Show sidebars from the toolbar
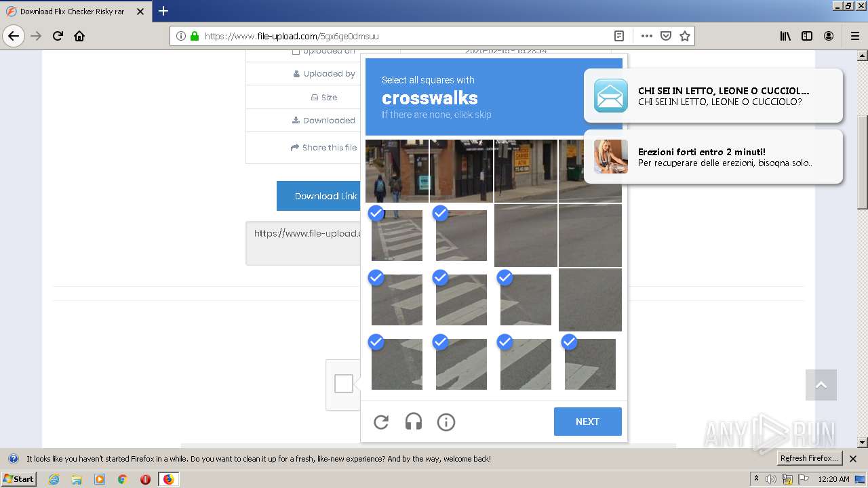 [x=807, y=36]
